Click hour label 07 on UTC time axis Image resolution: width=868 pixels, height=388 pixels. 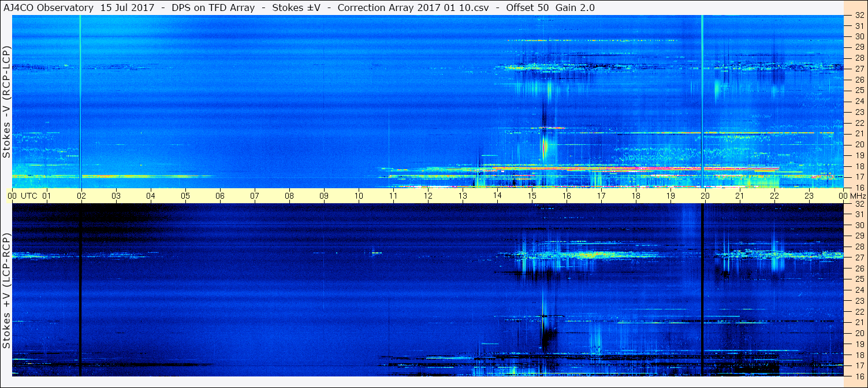tap(255, 196)
